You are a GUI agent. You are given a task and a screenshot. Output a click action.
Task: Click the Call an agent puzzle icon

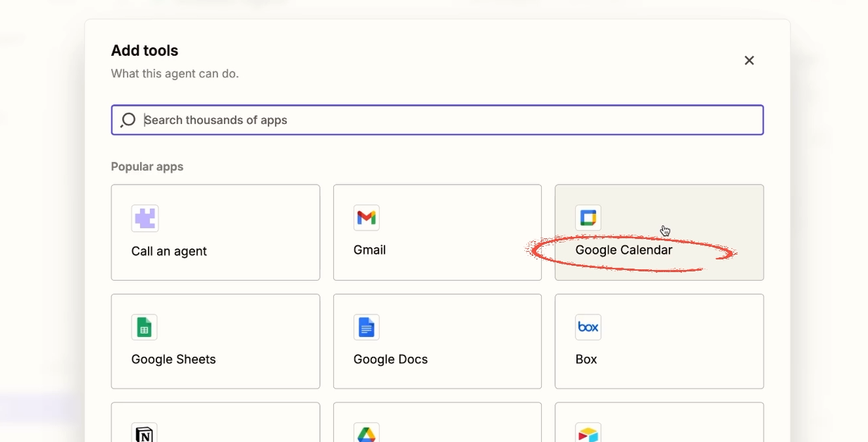(x=144, y=218)
